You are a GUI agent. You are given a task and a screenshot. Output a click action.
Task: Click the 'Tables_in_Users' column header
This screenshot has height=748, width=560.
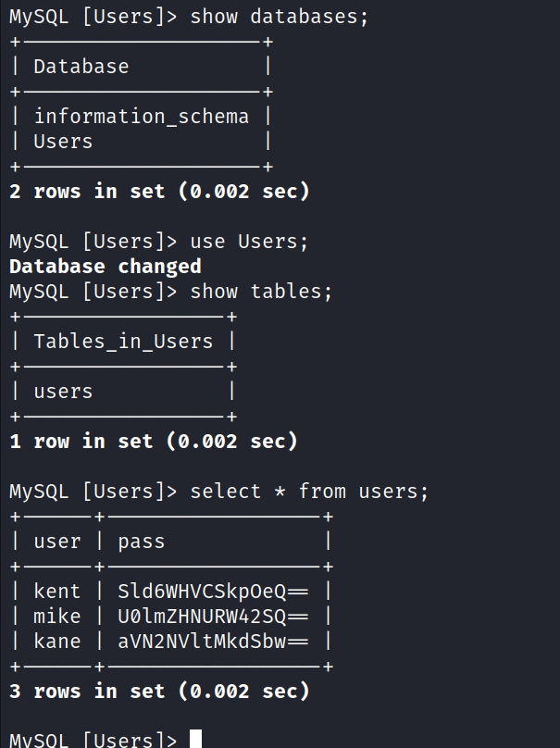123,342
